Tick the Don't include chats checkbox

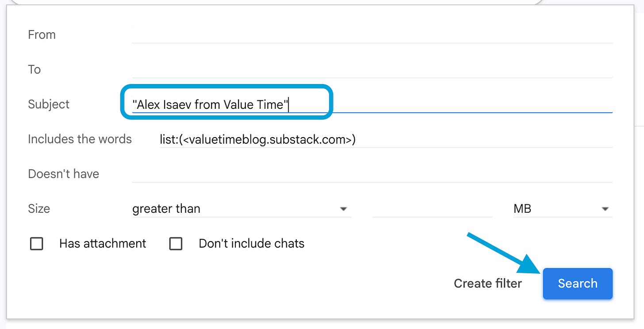[176, 244]
